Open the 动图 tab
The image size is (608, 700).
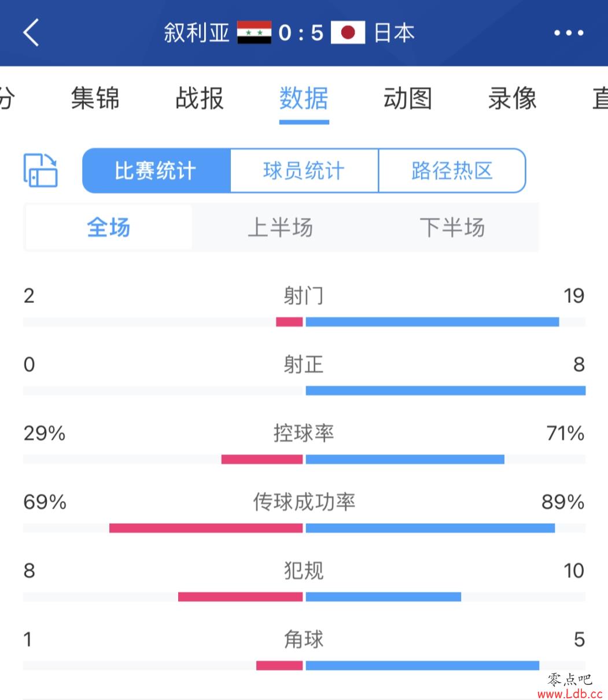click(408, 98)
